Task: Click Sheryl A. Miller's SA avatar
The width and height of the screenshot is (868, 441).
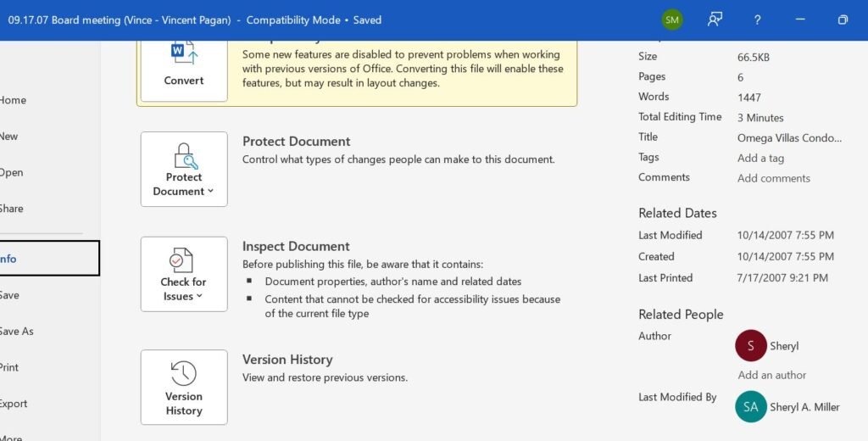Action: (751, 407)
